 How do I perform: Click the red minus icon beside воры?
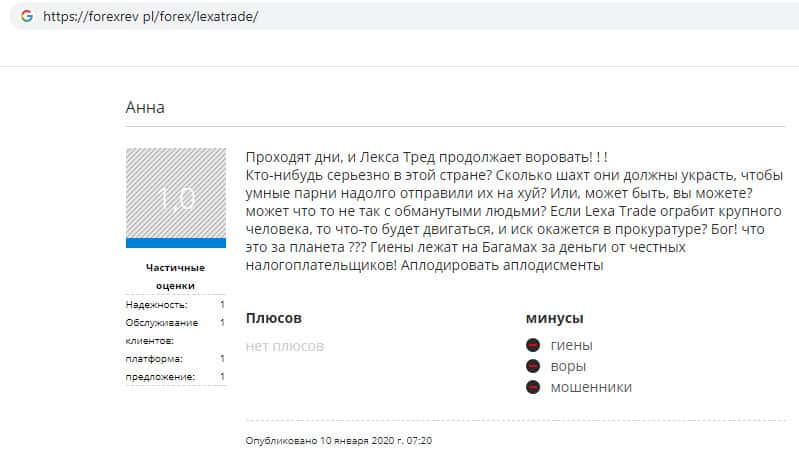click(x=533, y=366)
